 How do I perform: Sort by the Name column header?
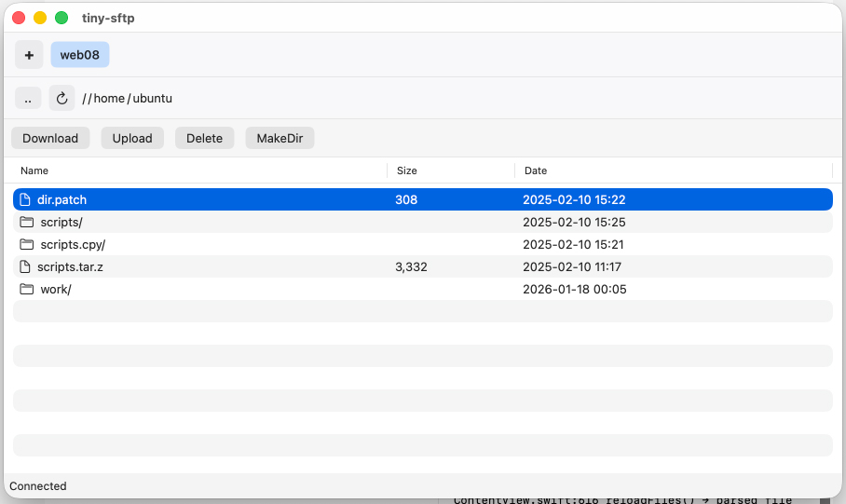pyautogui.click(x=34, y=170)
